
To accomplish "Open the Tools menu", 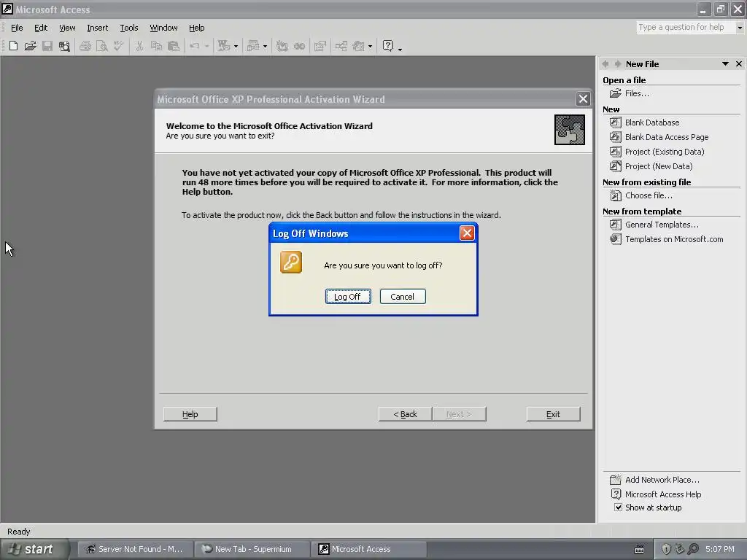I will click(x=128, y=28).
